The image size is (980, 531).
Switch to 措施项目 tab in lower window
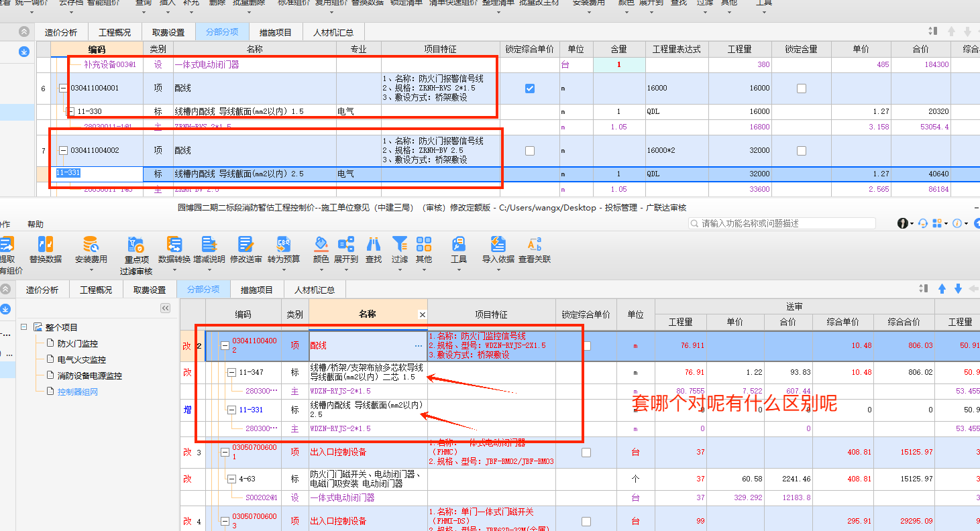tap(257, 290)
